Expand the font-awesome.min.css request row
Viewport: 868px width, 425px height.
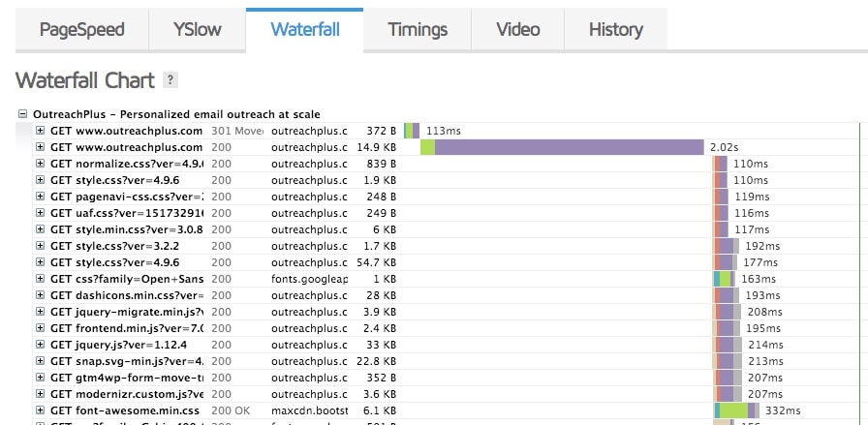(x=41, y=410)
